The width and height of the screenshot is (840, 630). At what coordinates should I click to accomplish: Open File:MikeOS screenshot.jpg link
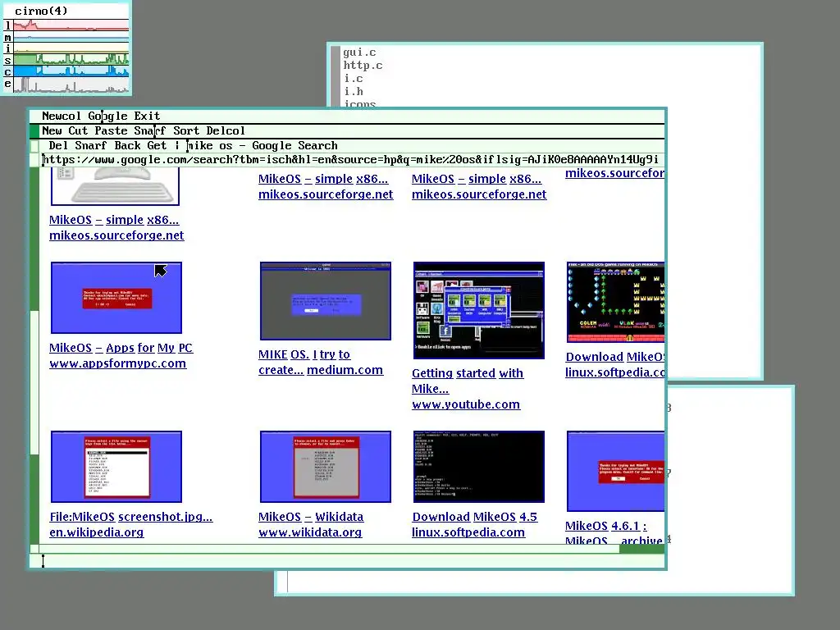[131, 517]
